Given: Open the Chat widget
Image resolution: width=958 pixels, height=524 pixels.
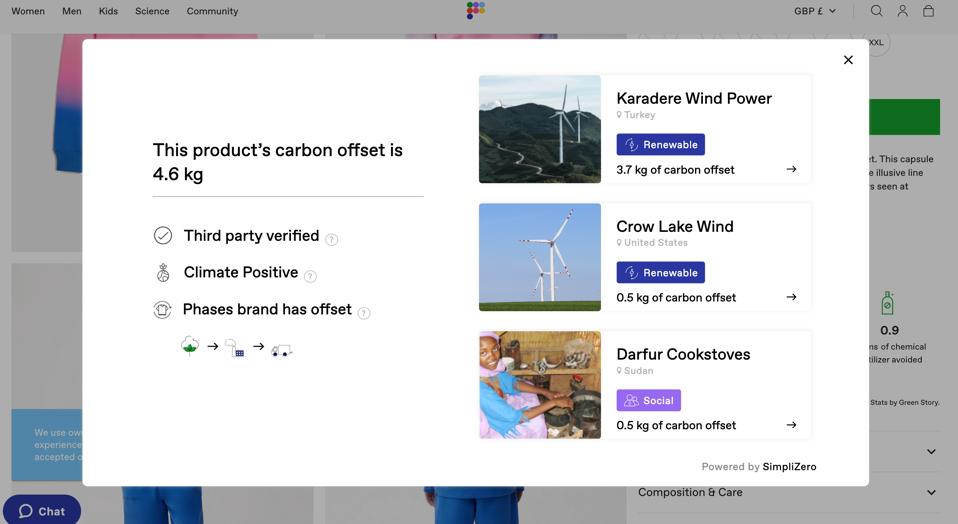Looking at the screenshot, I should (42, 510).
